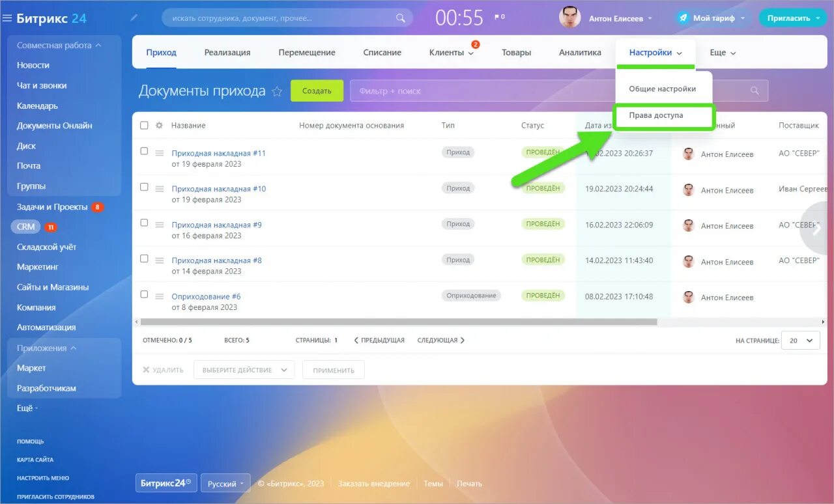Choose Общие настройки from Настройки menu
Image resolution: width=834 pixels, height=504 pixels.
[x=663, y=89]
